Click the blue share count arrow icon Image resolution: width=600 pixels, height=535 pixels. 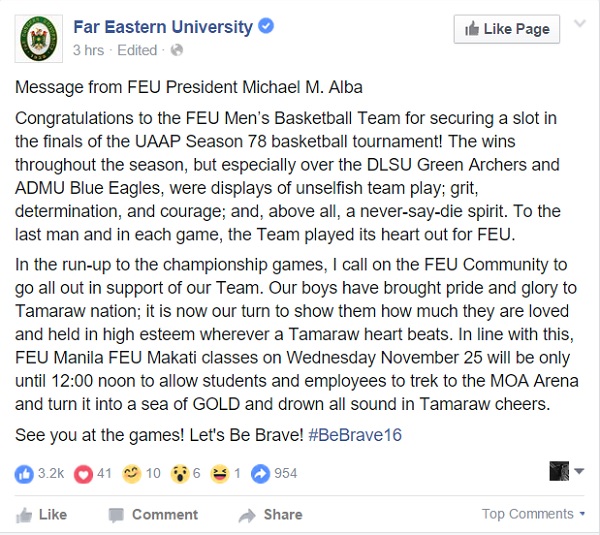[x=261, y=474]
